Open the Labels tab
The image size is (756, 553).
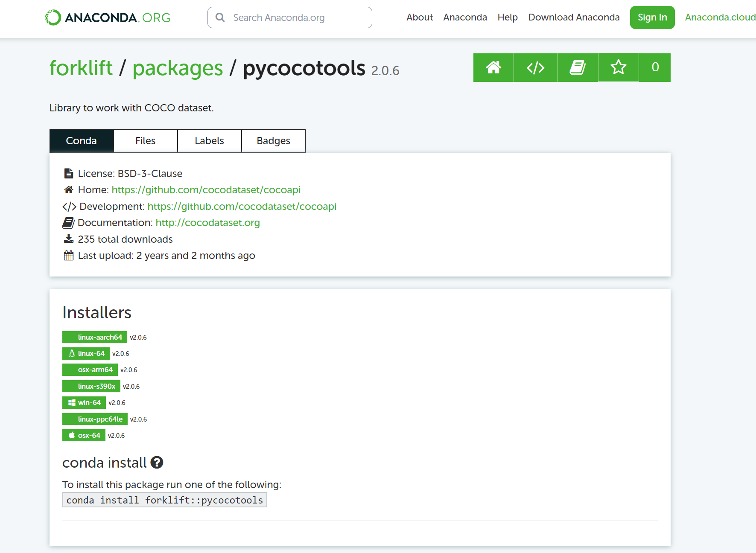(x=209, y=141)
